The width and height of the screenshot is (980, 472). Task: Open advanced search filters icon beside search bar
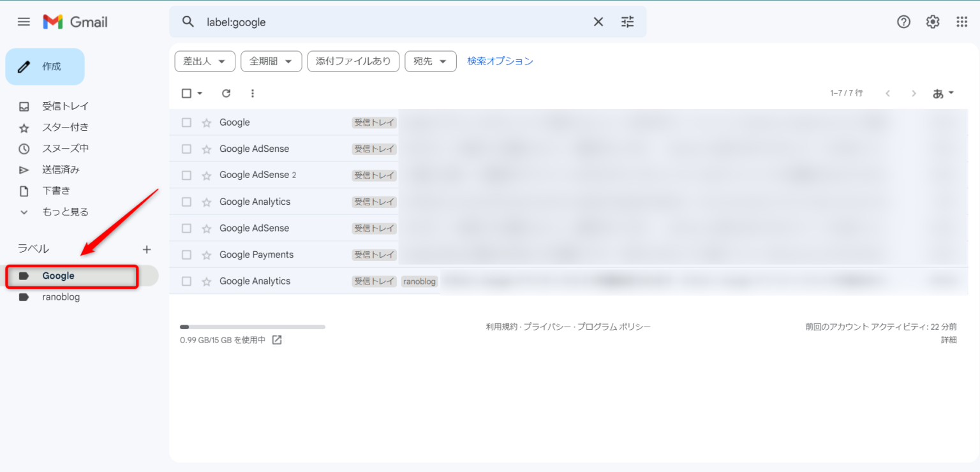pyautogui.click(x=627, y=21)
